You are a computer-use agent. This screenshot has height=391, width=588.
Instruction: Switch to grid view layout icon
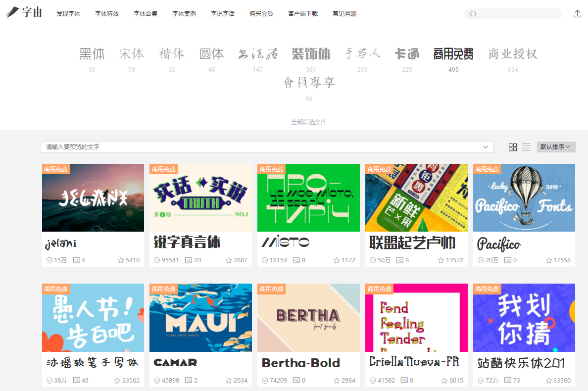pos(513,147)
